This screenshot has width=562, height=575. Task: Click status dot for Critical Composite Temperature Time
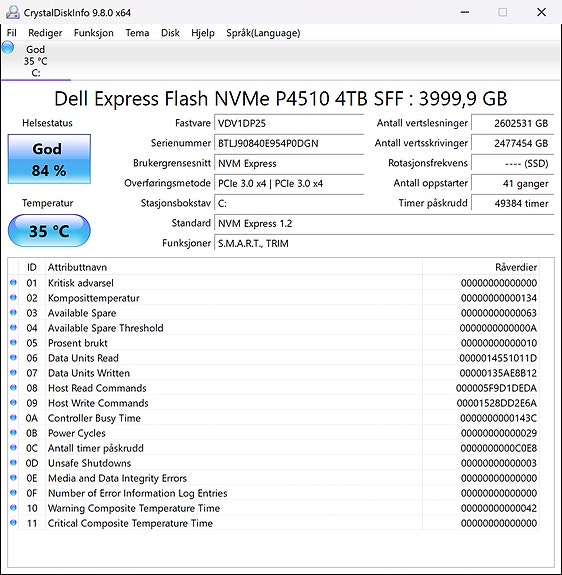[x=14, y=523]
